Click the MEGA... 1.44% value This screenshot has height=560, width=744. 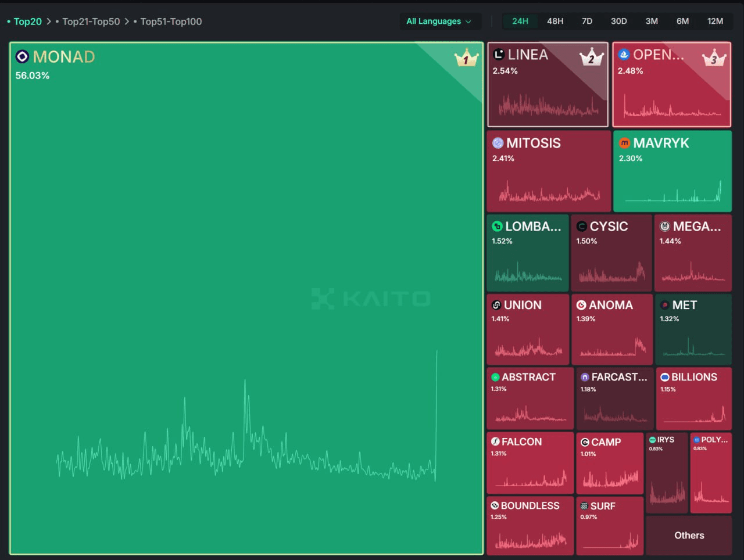670,241
